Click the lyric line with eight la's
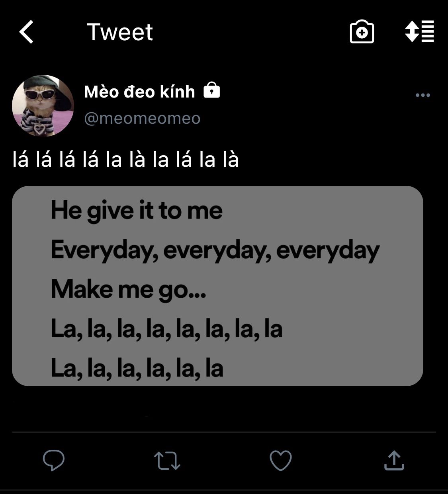 click(166, 329)
